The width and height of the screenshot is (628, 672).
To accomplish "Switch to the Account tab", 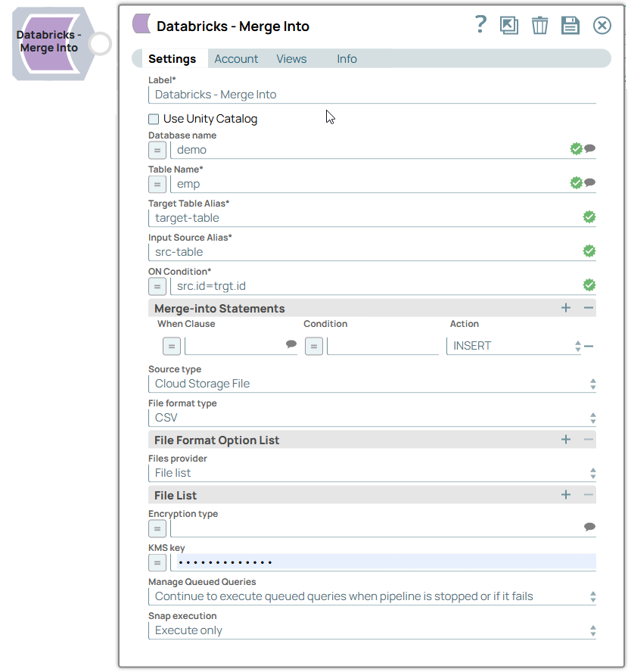I will (236, 59).
